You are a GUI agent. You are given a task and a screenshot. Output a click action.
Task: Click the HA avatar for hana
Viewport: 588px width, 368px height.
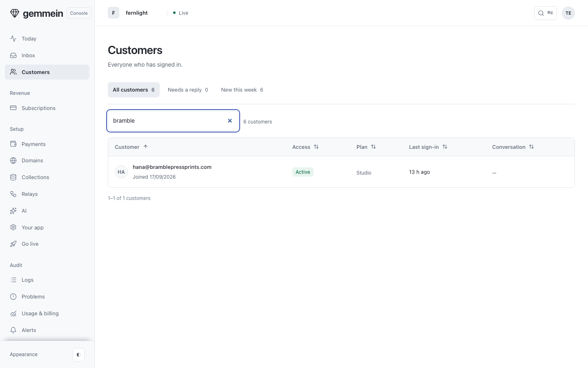pos(121,172)
